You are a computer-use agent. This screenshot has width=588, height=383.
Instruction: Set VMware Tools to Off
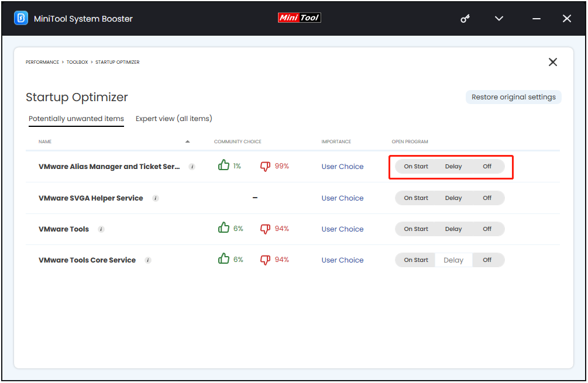click(x=487, y=229)
